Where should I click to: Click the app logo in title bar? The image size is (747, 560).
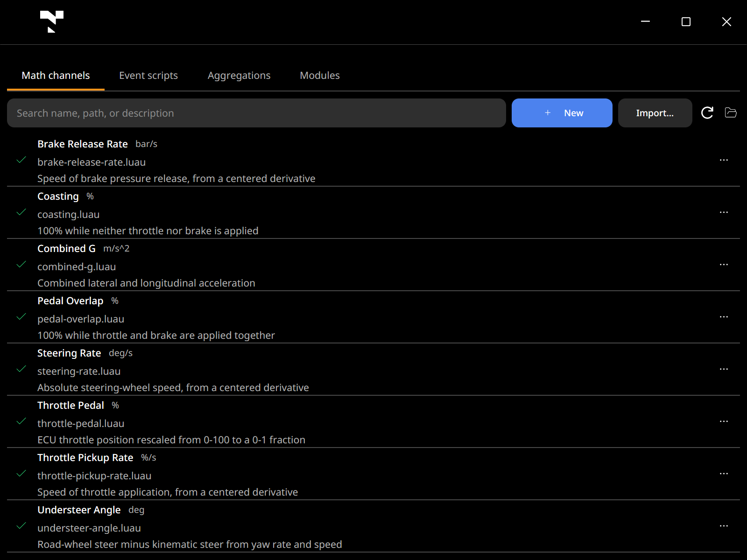click(51, 21)
